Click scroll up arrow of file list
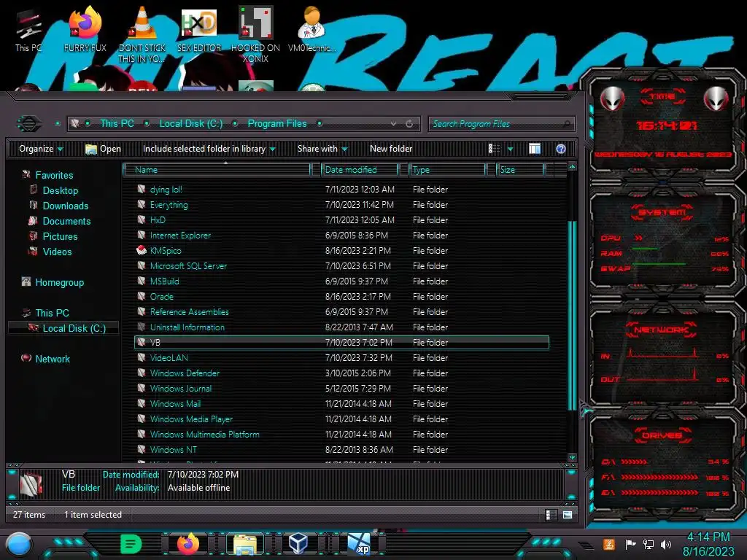This screenshot has height=560, width=747. pyautogui.click(x=572, y=167)
